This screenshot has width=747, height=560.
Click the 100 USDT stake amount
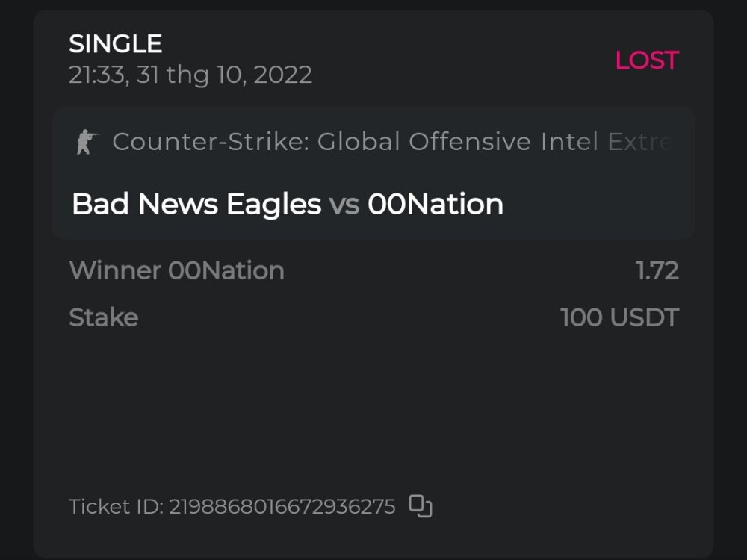pyautogui.click(x=619, y=317)
